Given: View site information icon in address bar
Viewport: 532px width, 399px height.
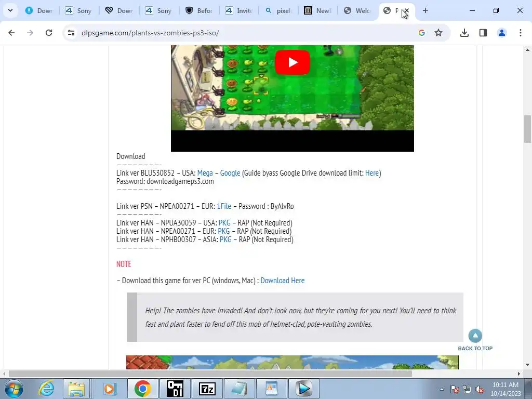Looking at the screenshot, I should [71, 33].
